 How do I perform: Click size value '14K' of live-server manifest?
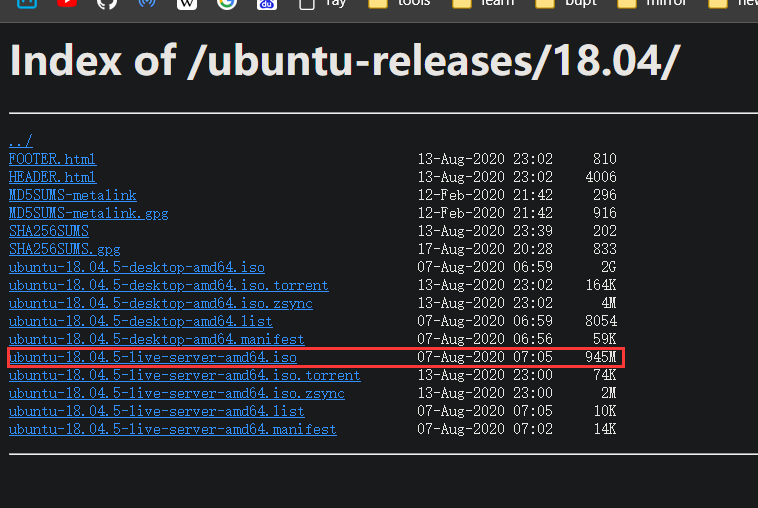605,429
